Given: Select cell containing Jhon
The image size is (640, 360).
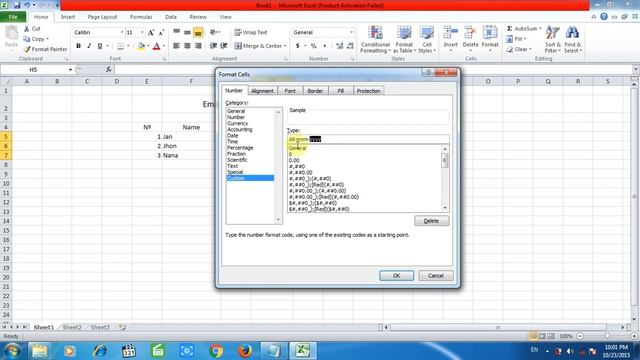Looking at the screenshot, I should tap(191, 146).
